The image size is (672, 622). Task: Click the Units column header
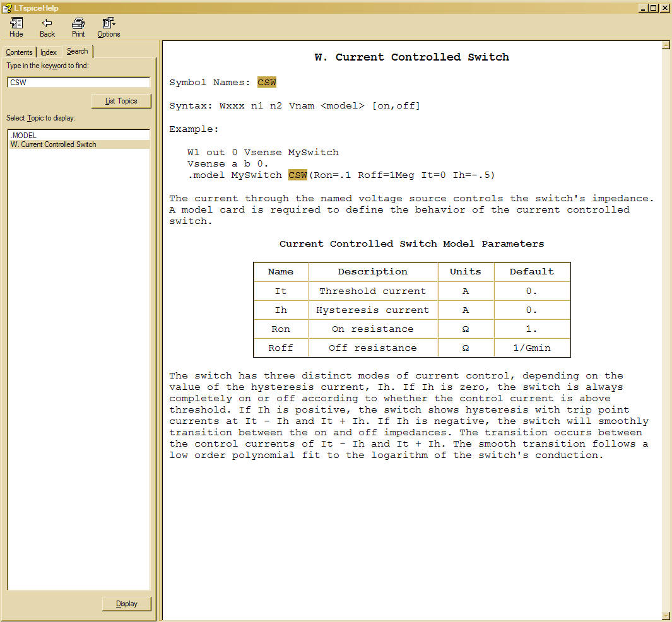point(466,272)
